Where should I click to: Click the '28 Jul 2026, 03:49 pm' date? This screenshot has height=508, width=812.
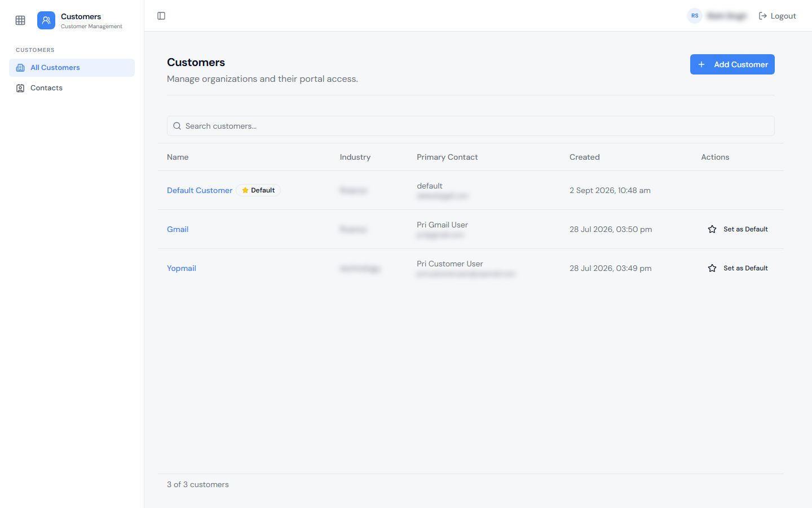(611, 268)
